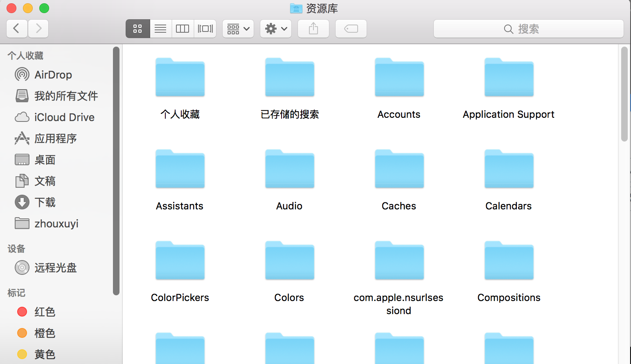Open the Edit Tags button in the toolbar

click(351, 29)
